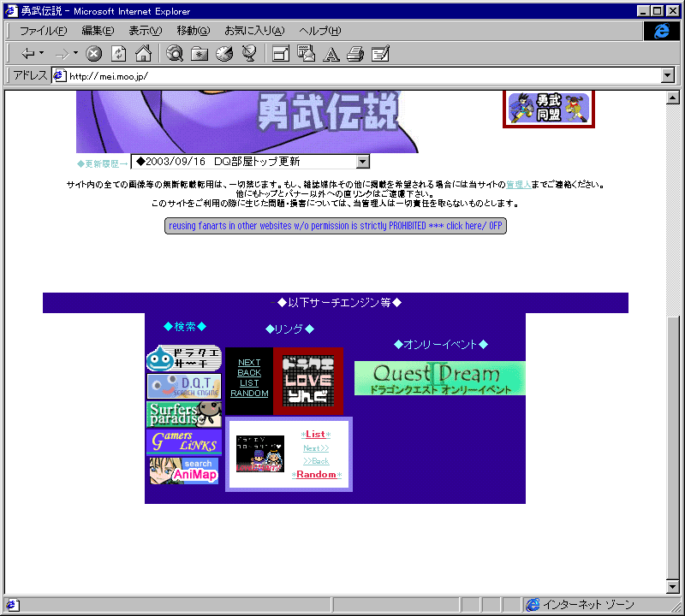Viewport: 685px width, 616px height.
Task: Open the ドラクエサーチ slime banner
Action: 184,358
